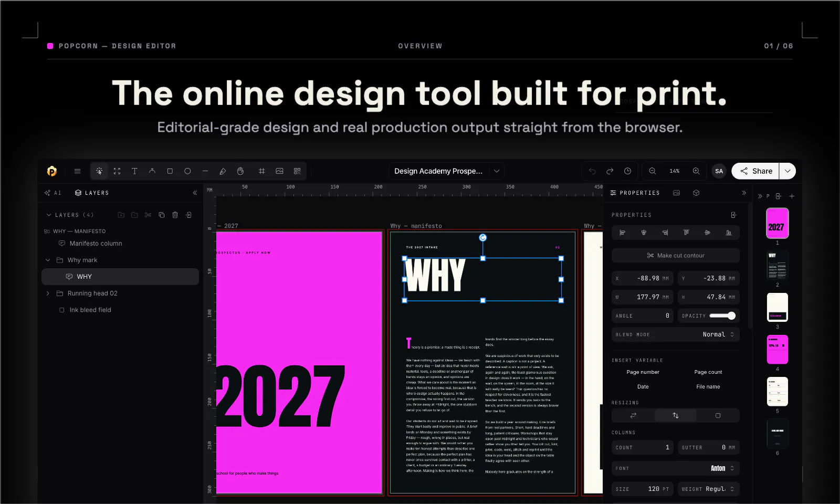Viewport: 840px width, 504px height.
Task: Open the SA user avatar
Action: click(719, 171)
